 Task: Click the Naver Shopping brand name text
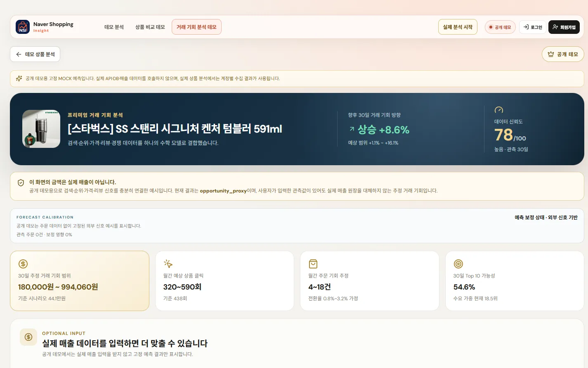[53, 24]
